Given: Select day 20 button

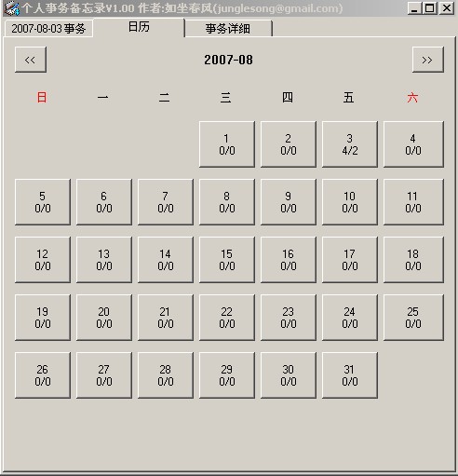Looking at the screenshot, I should point(104,318).
